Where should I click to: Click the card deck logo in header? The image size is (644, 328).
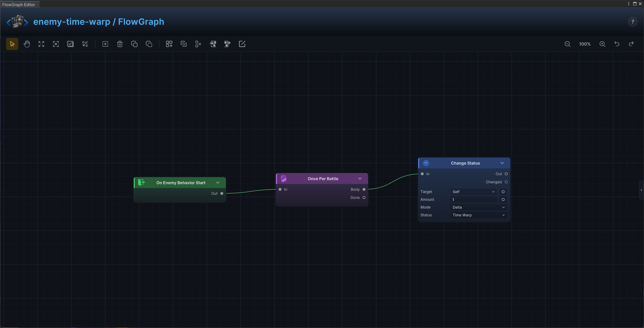point(17,22)
